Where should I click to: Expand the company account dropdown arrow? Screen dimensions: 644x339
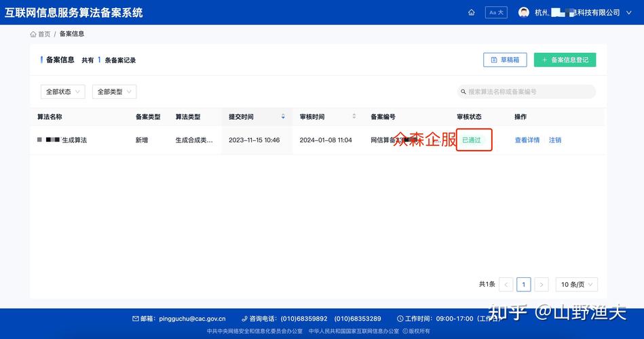[629, 13]
